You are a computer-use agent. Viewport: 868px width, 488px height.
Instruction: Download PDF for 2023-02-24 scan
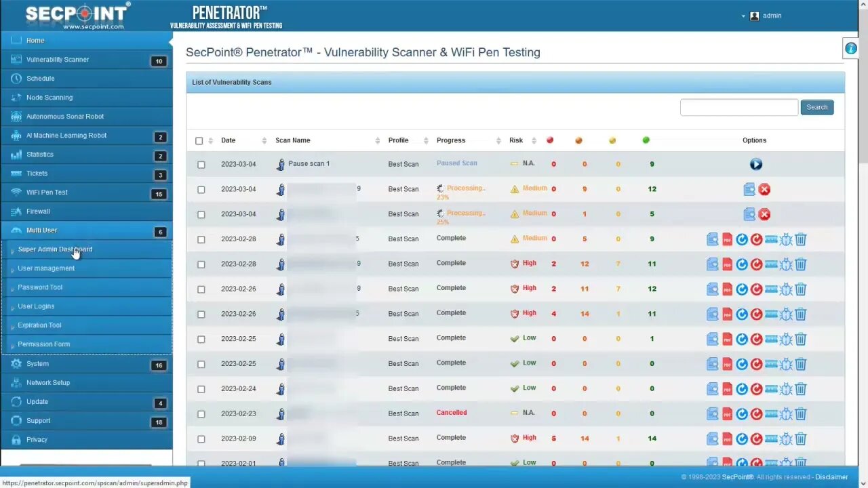[x=728, y=389]
